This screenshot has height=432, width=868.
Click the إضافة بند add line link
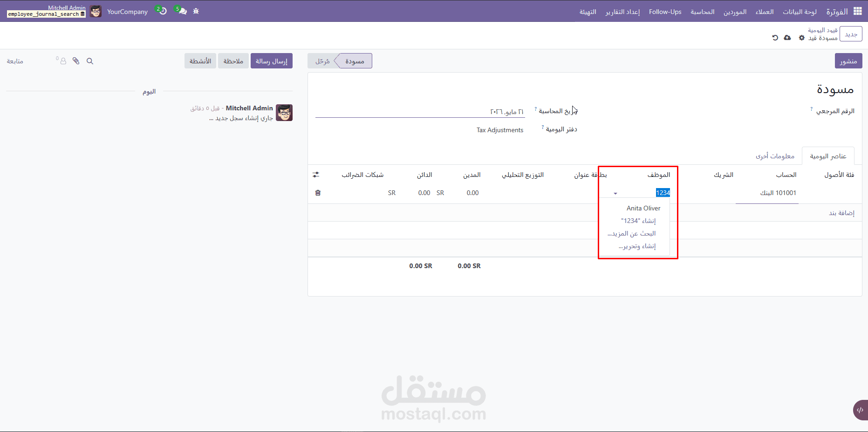point(841,213)
